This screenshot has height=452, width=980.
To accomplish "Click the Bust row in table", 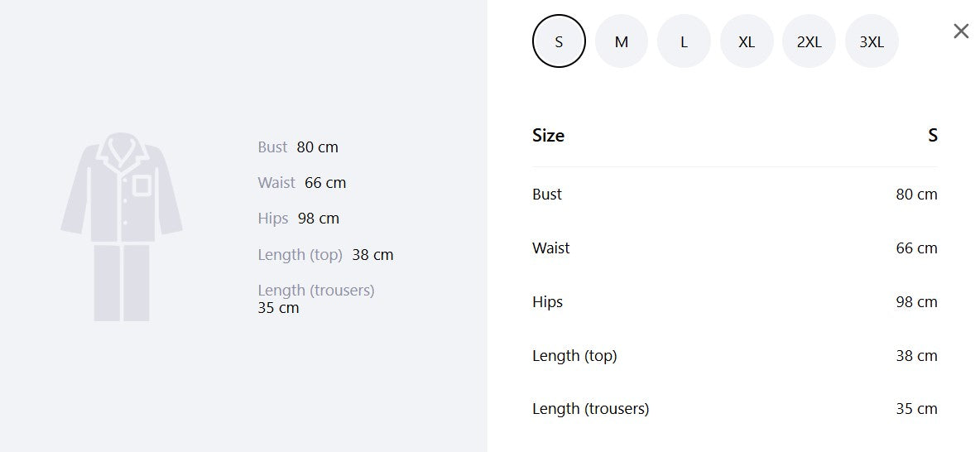I will [x=734, y=194].
